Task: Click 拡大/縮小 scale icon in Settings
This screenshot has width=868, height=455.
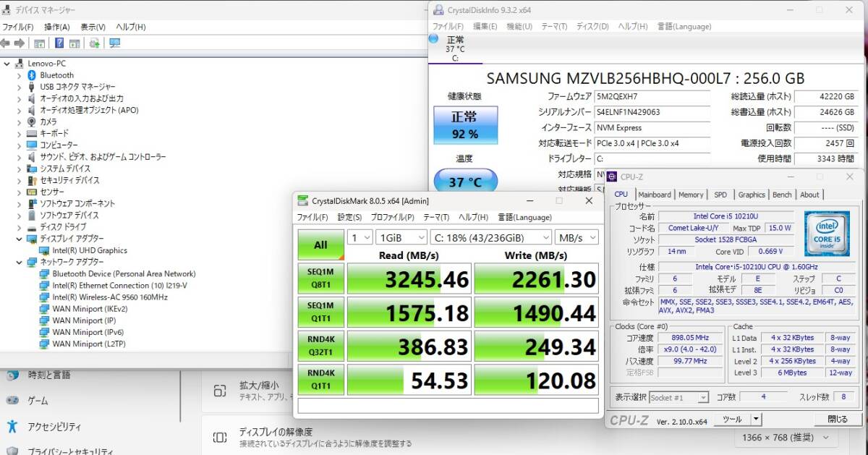Action: 220,391
